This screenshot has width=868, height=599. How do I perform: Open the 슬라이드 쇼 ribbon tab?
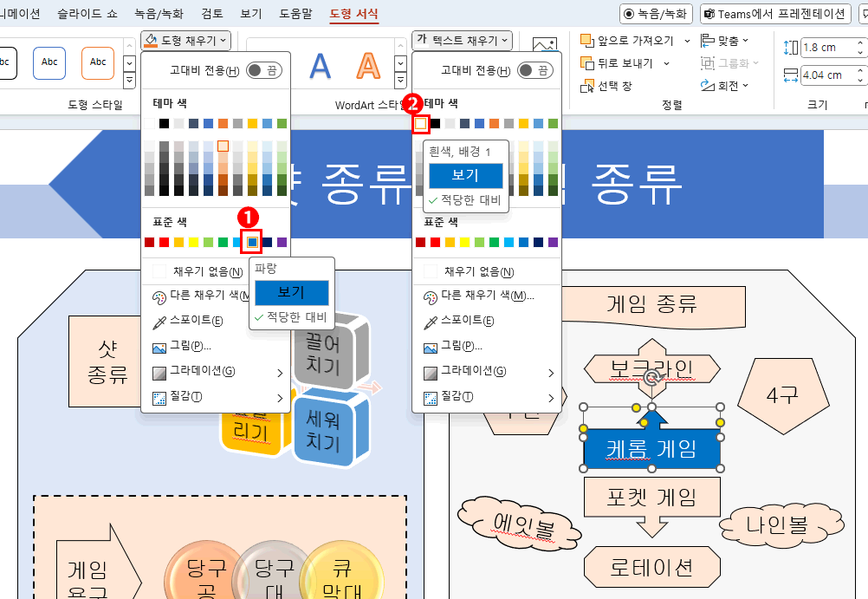tap(87, 13)
